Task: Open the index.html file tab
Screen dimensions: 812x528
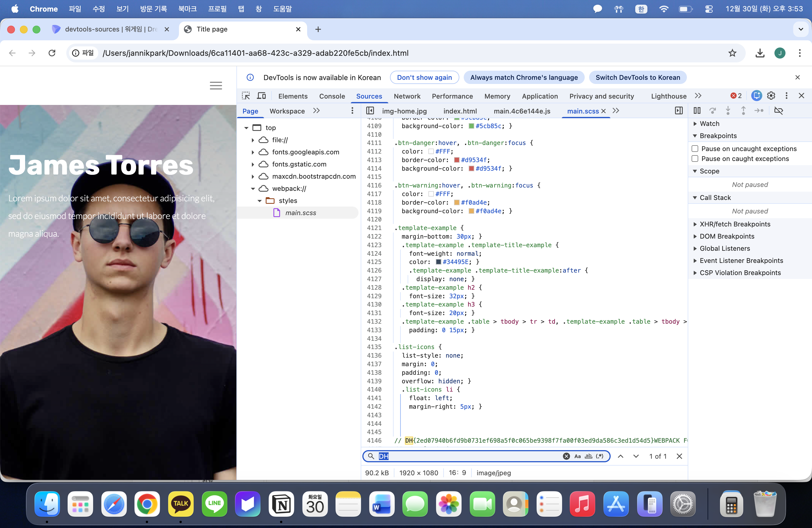Action: (x=460, y=111)
